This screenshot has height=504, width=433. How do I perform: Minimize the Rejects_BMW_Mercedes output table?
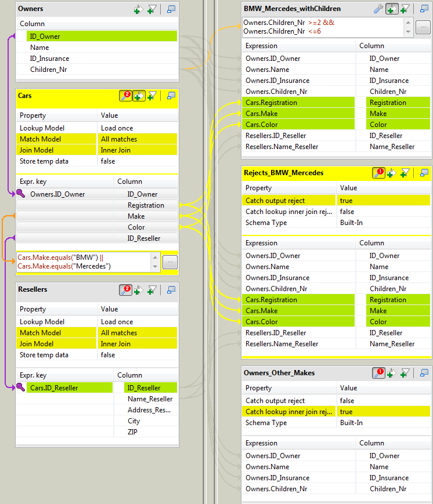[x=424, y=173]
